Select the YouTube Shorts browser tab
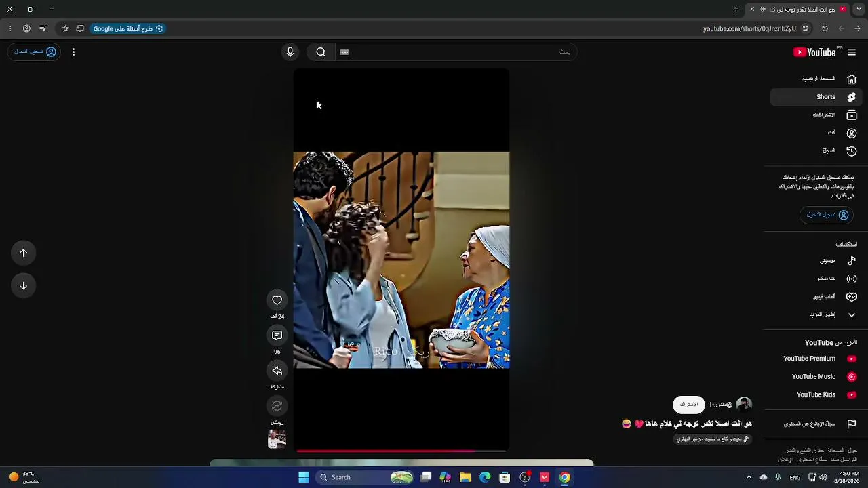 798,9
